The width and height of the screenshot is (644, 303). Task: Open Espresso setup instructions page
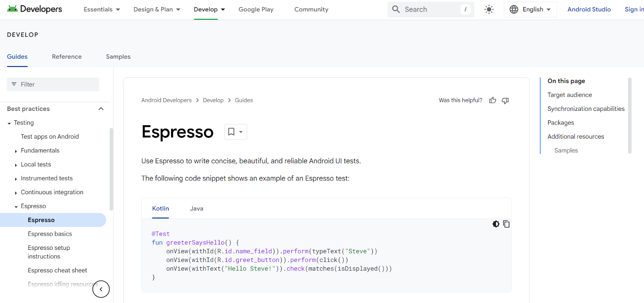coord(49,252)
